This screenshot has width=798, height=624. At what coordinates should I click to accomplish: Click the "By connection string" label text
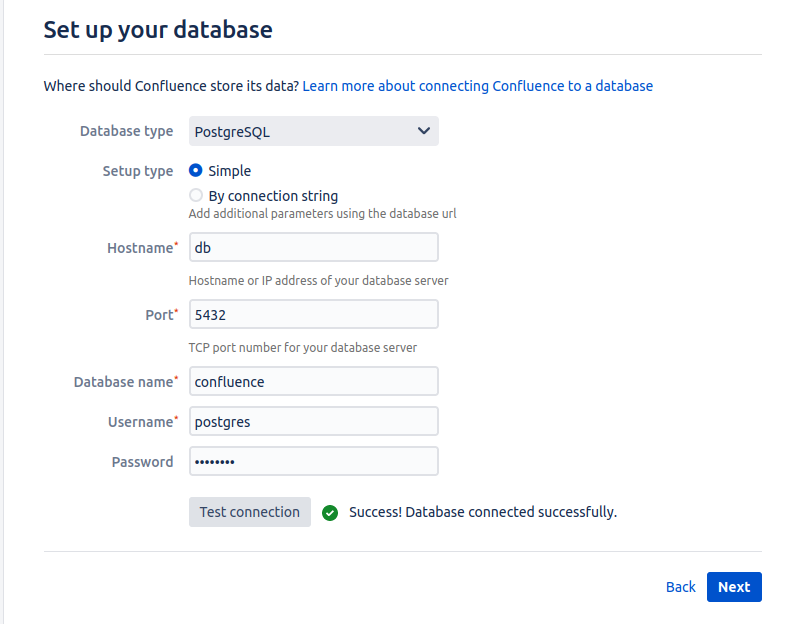pyautogui.click(x=273, y=196)
